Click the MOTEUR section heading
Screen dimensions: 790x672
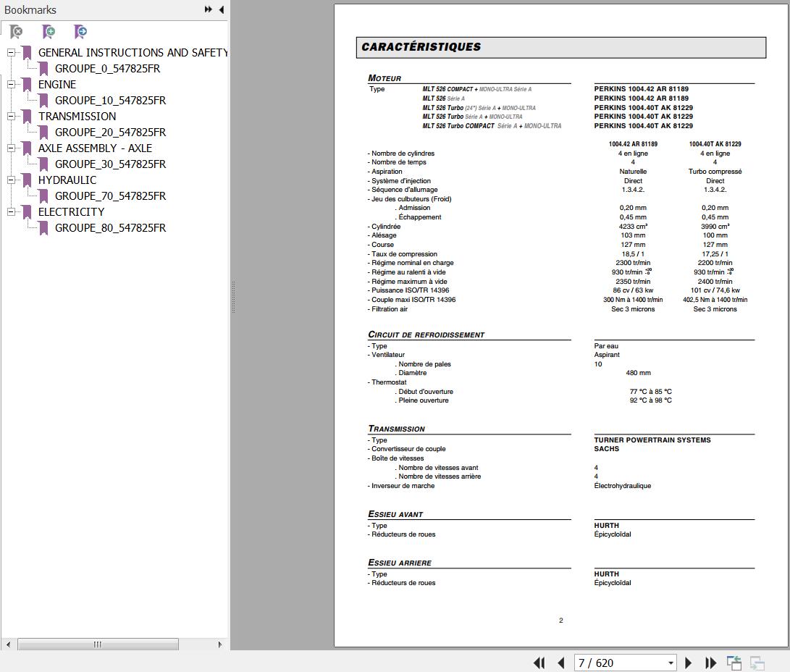385,78
